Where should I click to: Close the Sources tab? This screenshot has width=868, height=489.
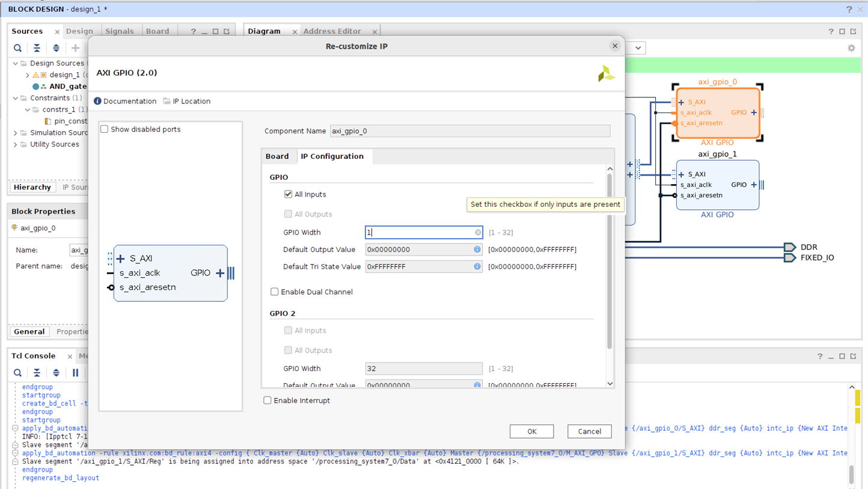57,32
